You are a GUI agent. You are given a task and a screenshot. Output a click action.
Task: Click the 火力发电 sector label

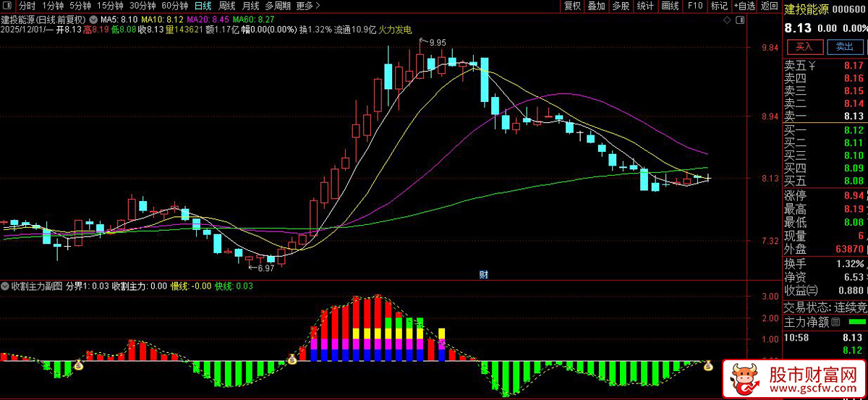point(396,30)
